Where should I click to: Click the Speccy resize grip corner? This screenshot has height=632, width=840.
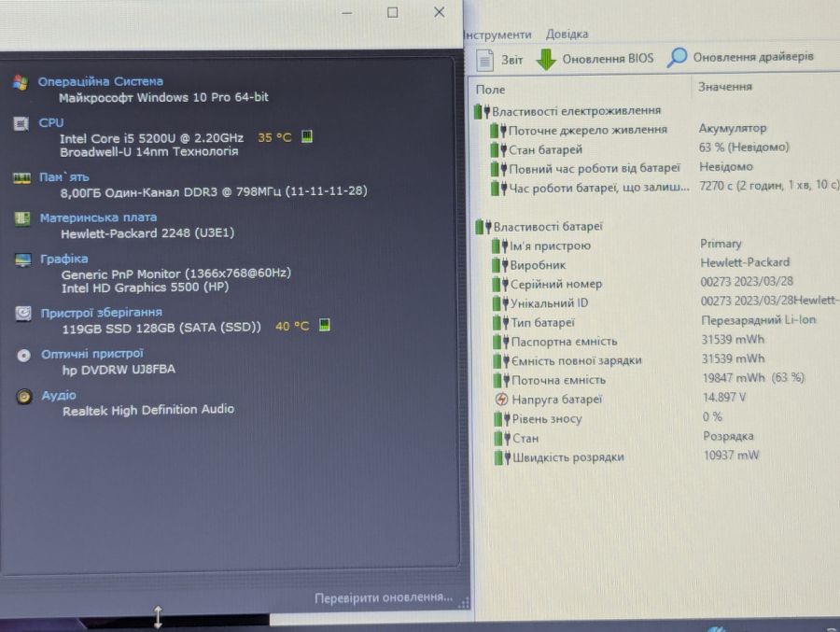(x=464, y=603)
